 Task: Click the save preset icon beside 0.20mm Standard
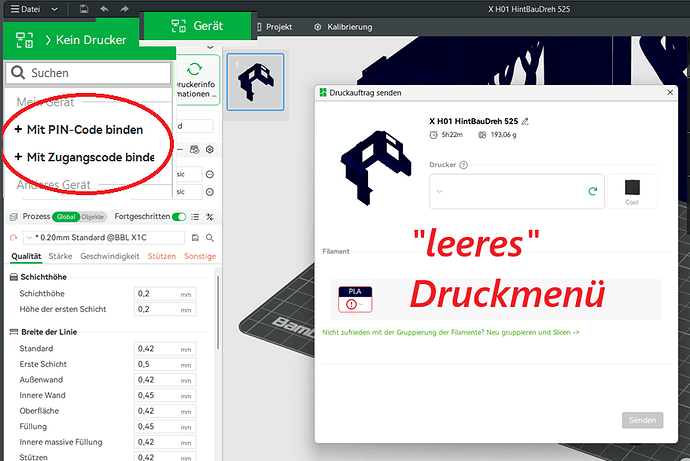tap(195, 238)
